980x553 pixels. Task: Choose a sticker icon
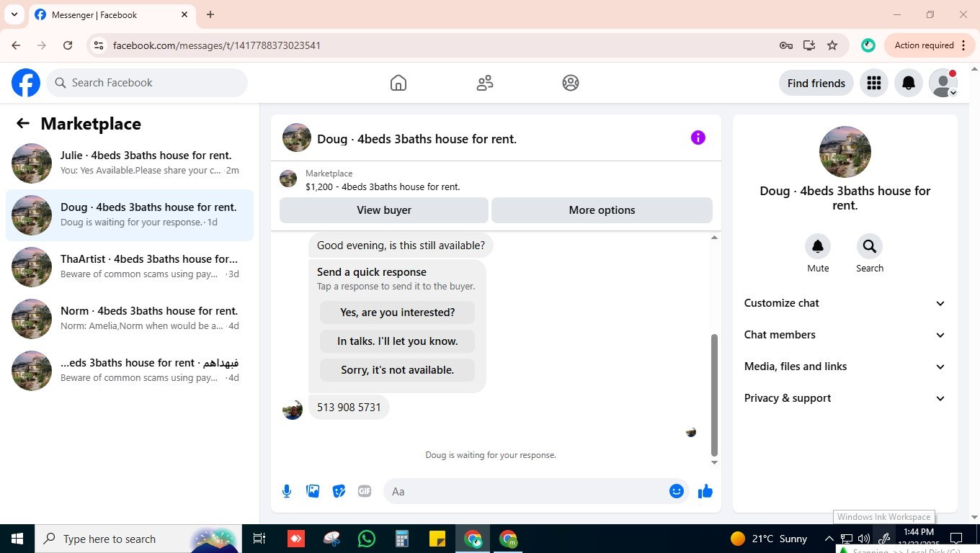(x=339, y=491)
